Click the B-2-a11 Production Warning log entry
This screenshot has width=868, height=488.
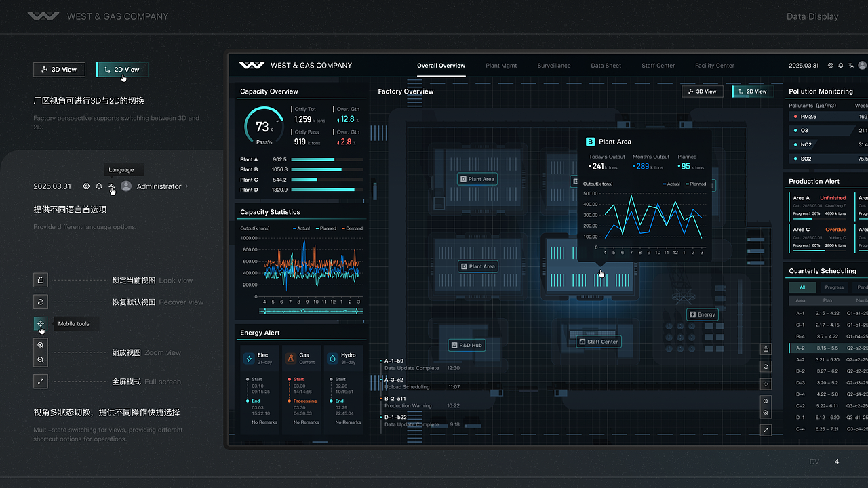[422, 402]
